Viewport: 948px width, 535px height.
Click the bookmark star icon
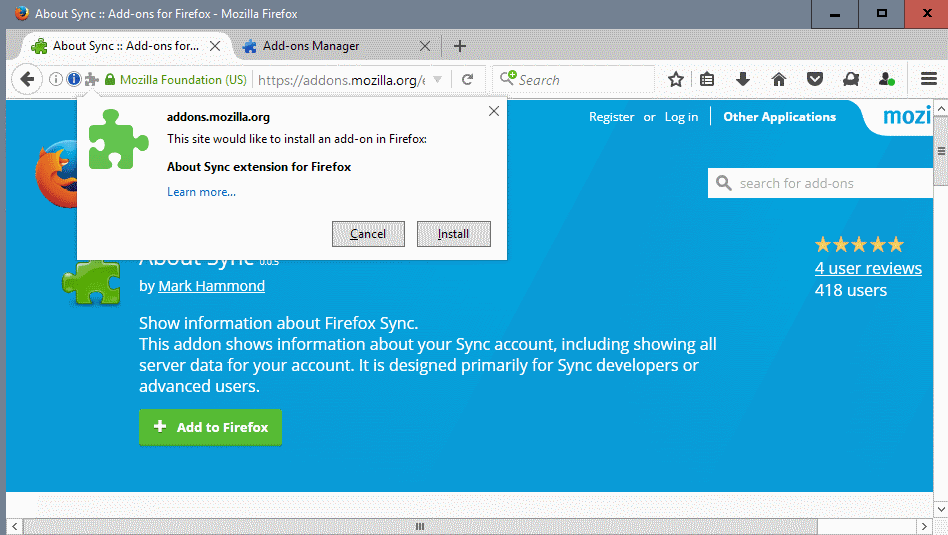tap(676, 80)
